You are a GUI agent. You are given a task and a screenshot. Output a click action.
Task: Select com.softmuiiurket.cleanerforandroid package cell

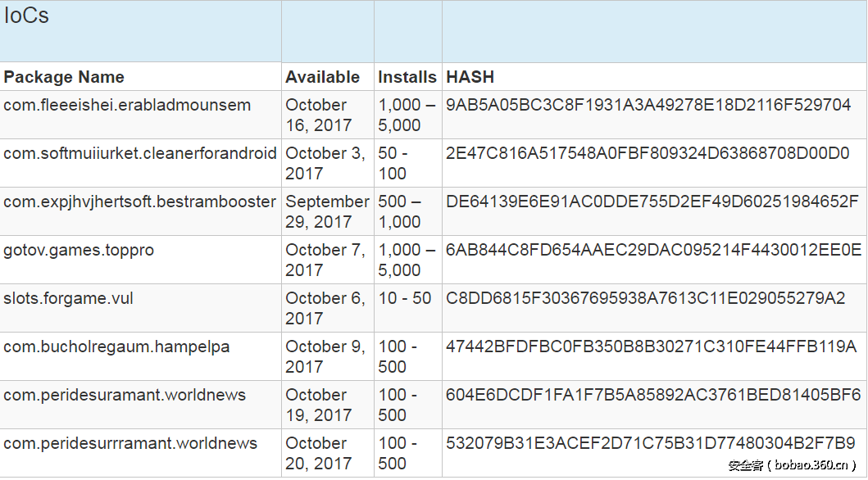pos(140,153)
